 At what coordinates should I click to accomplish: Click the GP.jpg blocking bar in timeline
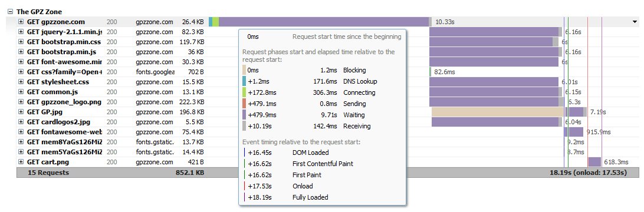click(497, 112)
